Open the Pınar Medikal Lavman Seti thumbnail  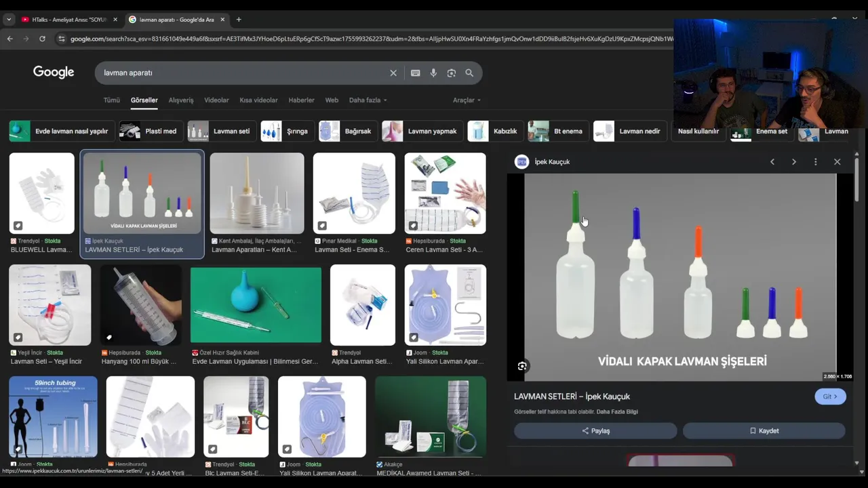tap(354, 193)
